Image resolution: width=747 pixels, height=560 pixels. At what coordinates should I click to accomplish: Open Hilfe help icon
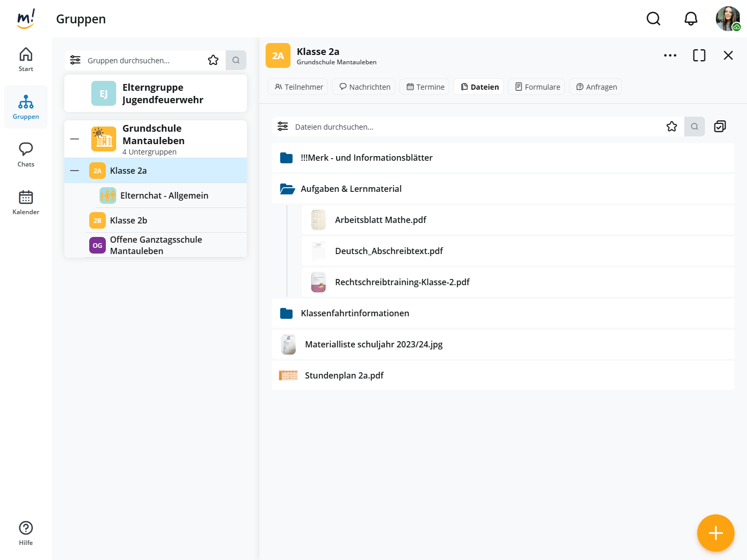[26, 533]
